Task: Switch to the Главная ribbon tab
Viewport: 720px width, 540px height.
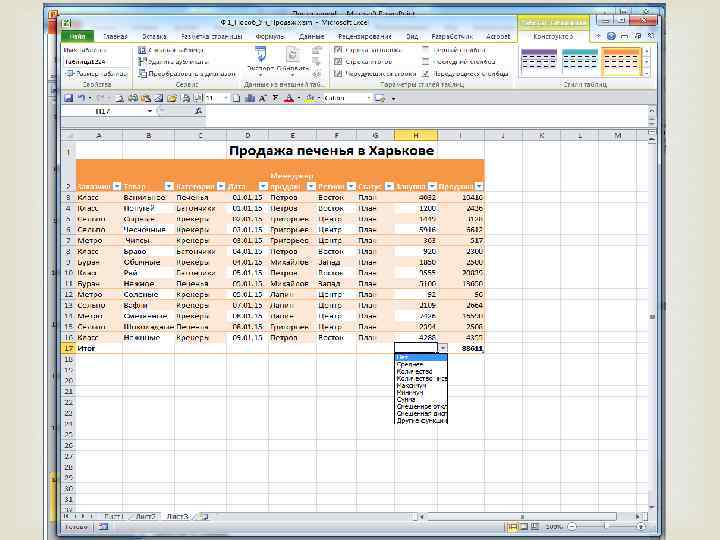Action: [115, 36]
